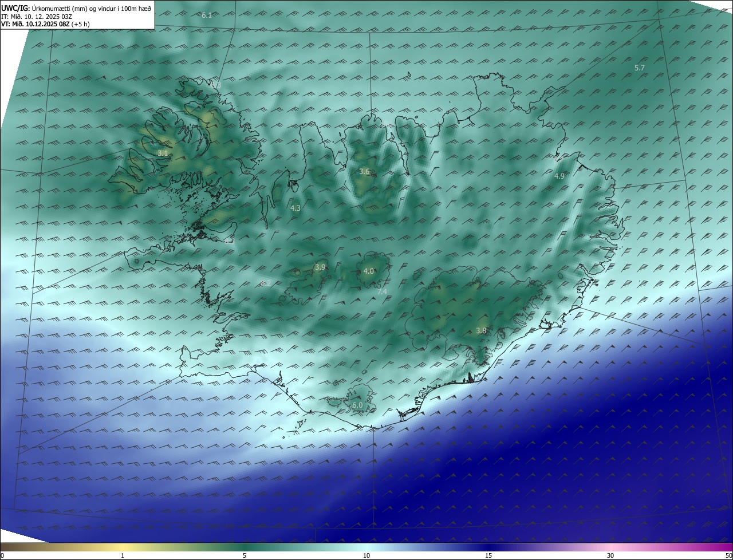
Task: Click the 3.1 value on the map
Action: (x=163, y=153)
